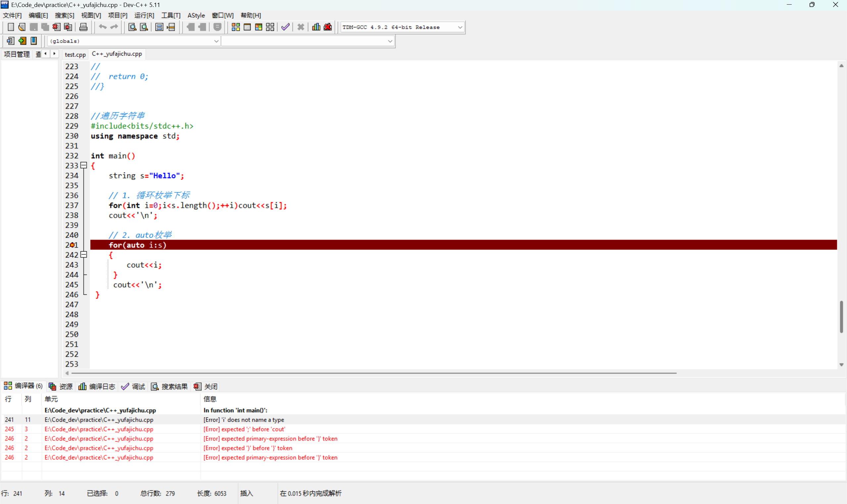
Task: Collapse the main function fold at line 233
Action: point(84,166)
